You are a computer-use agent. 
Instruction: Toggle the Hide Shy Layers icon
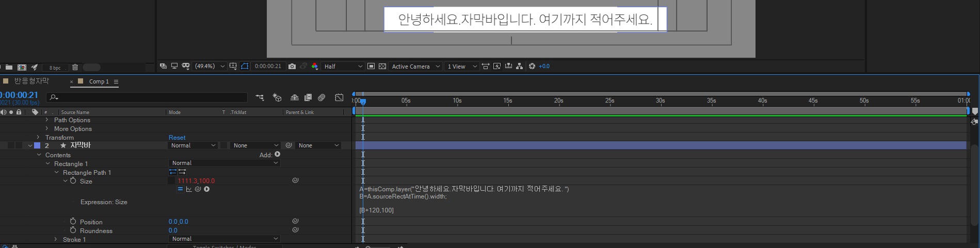tap(295, 97)
